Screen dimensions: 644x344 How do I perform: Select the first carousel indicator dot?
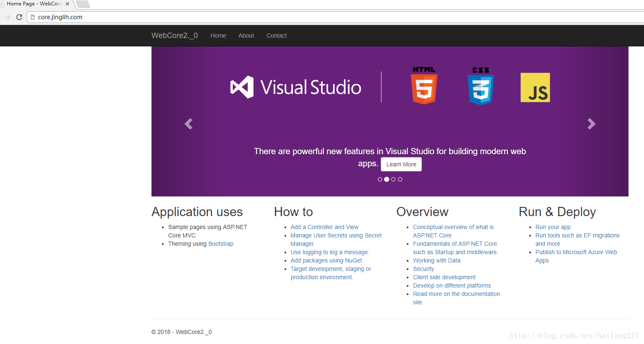pos(380,179)
